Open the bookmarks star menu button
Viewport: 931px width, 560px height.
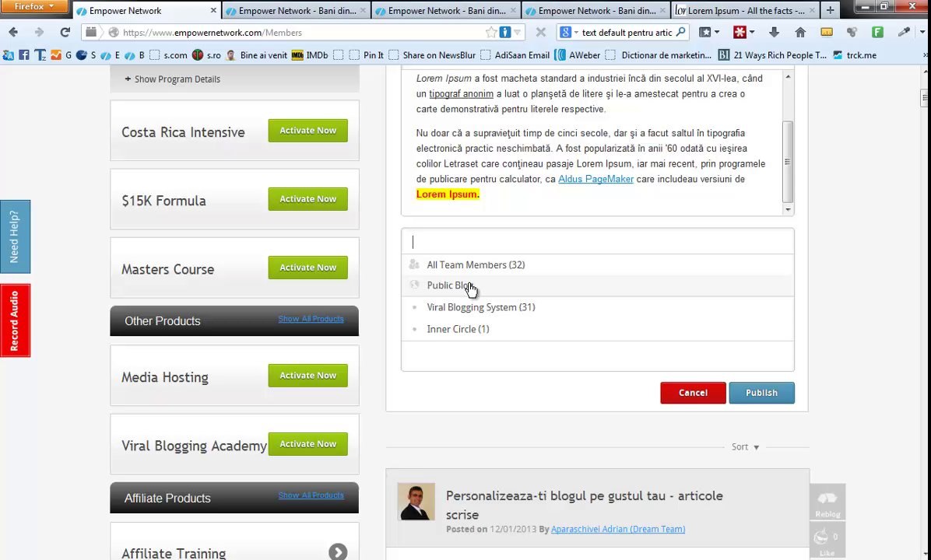(709, 32)
